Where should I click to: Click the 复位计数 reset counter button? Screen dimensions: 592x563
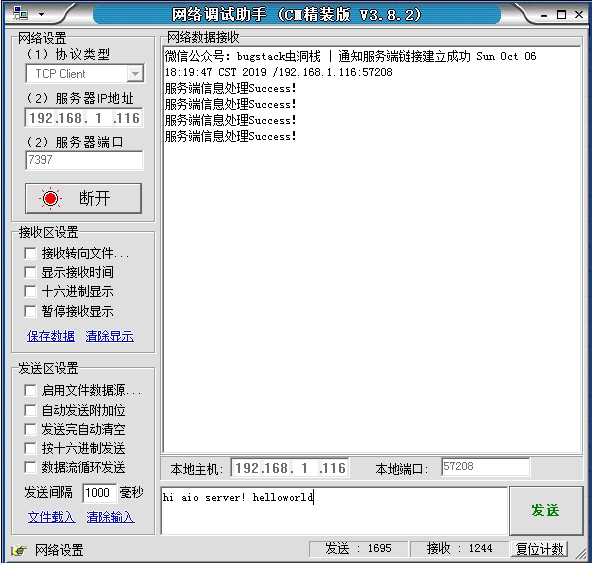[539, 549]
